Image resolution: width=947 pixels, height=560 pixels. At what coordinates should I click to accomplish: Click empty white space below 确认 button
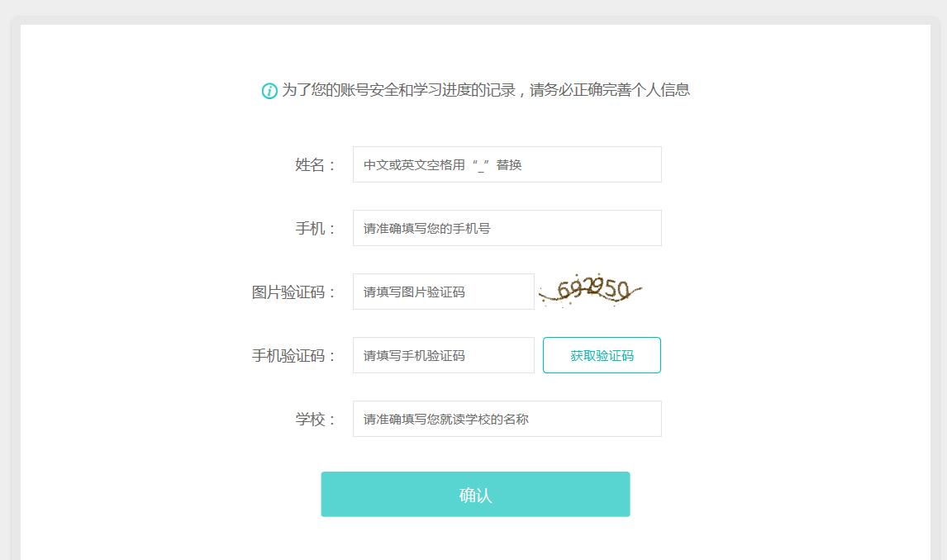coord(475,540)
